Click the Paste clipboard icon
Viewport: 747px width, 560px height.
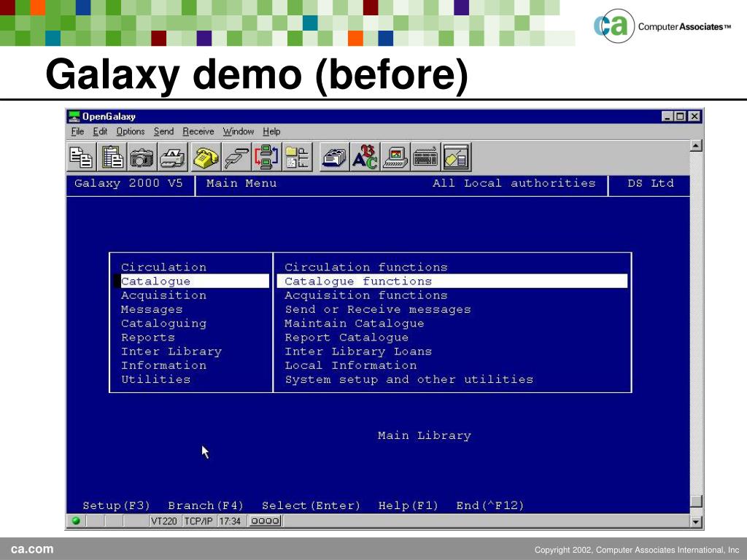click(x=112, y=157)
